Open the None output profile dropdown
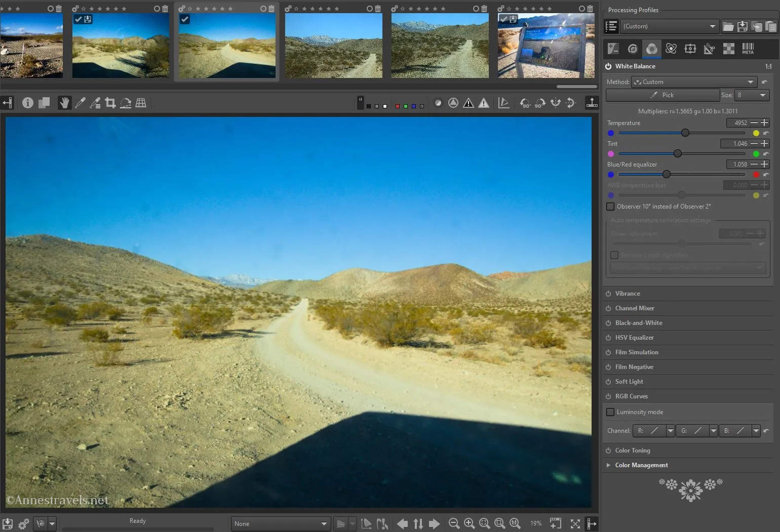Screen dimensions: 780x532 click(x=281, y=524)
